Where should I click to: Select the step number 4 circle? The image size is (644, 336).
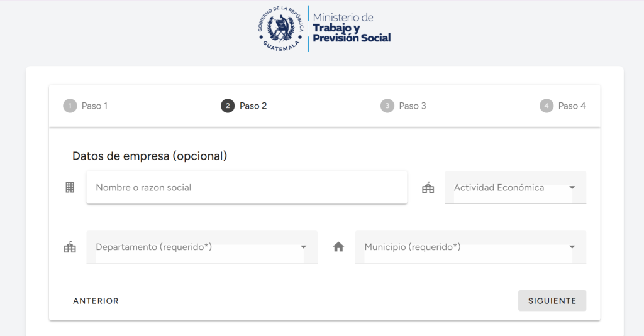tap(547, 106)
